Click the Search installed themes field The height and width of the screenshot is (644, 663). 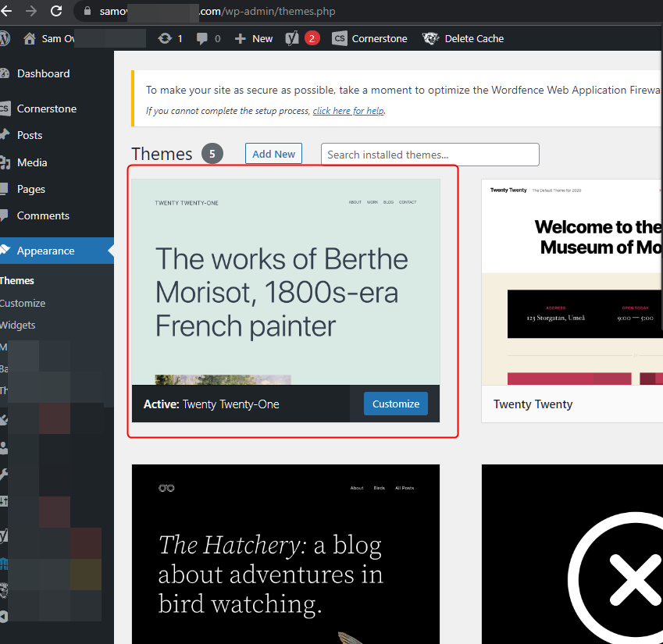[430, 155]
